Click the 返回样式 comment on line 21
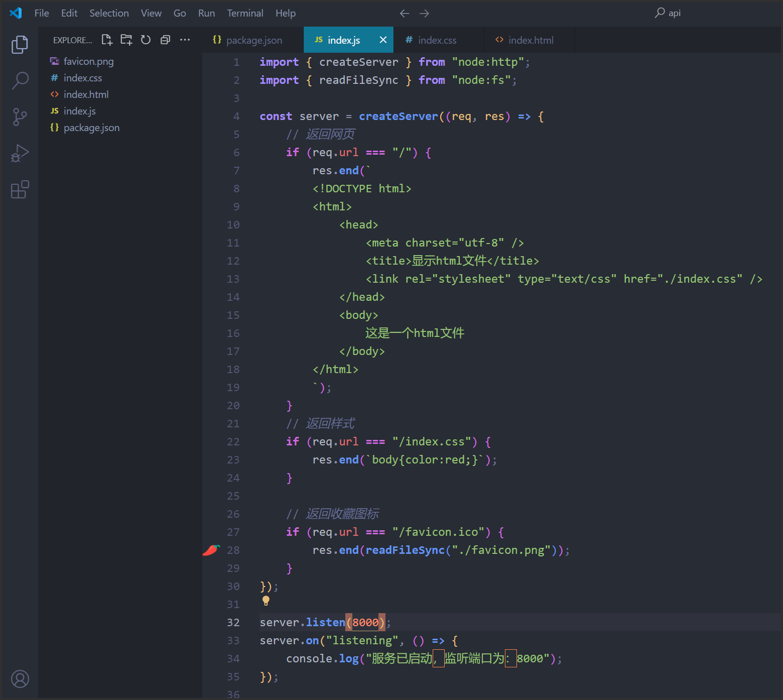Screen dimensions: 783x700 pos(320,423)
